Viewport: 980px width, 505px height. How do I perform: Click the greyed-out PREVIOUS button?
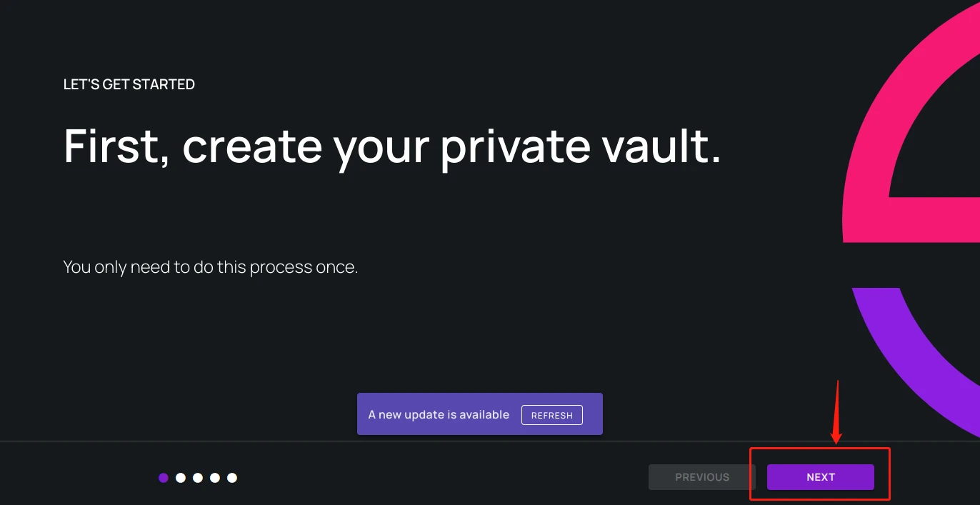click(x=702, y=477)
